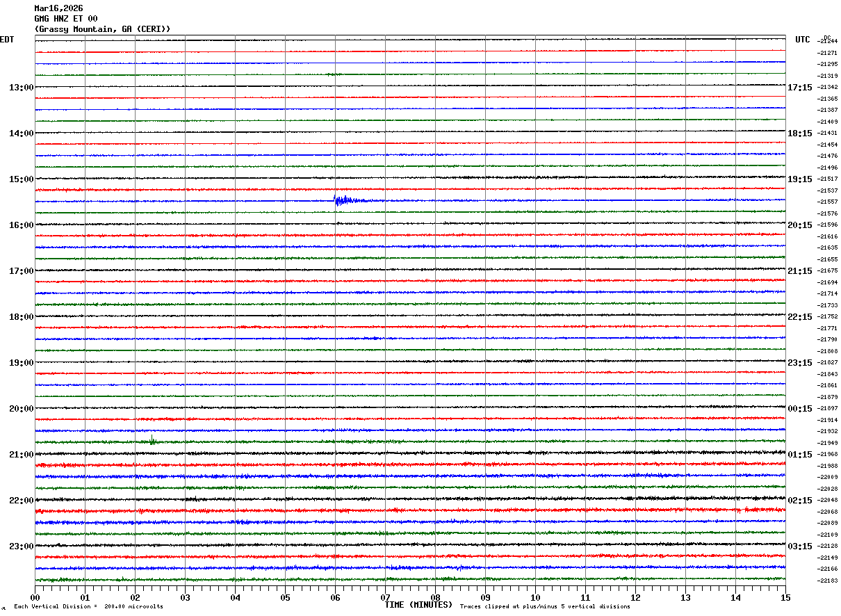Click the 19:15 UTC time label
The image size is (841, 616).
click(x=800, y=179)
